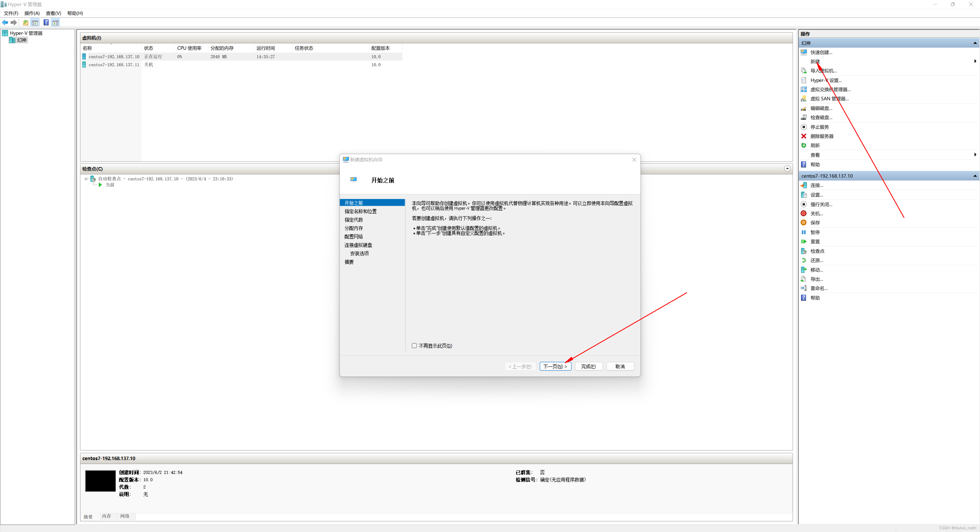The height and width of the screenshot is (532, 980).
Task: Select wizard step 分配内存
Action: point(353,228)
